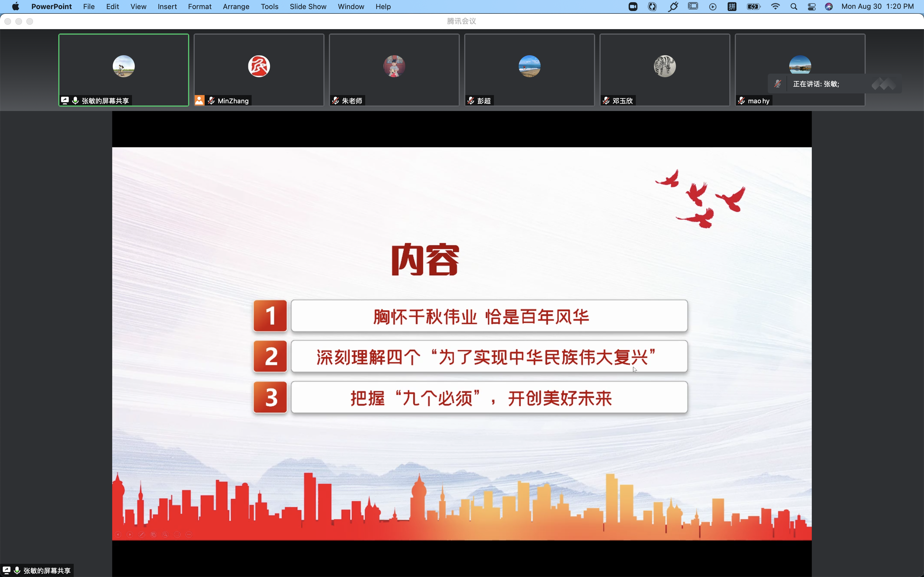Open the Arrange menu
924x577 pixels.
pos(236,7)
